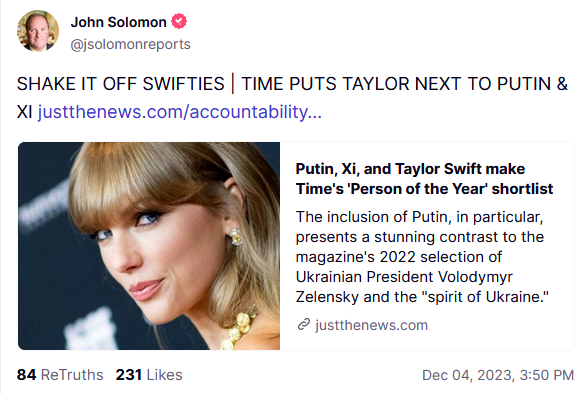The height and width of the screenshot is (394, 586).
Task: Open John Solomon's profile avatar
Action: click(38, 31)
